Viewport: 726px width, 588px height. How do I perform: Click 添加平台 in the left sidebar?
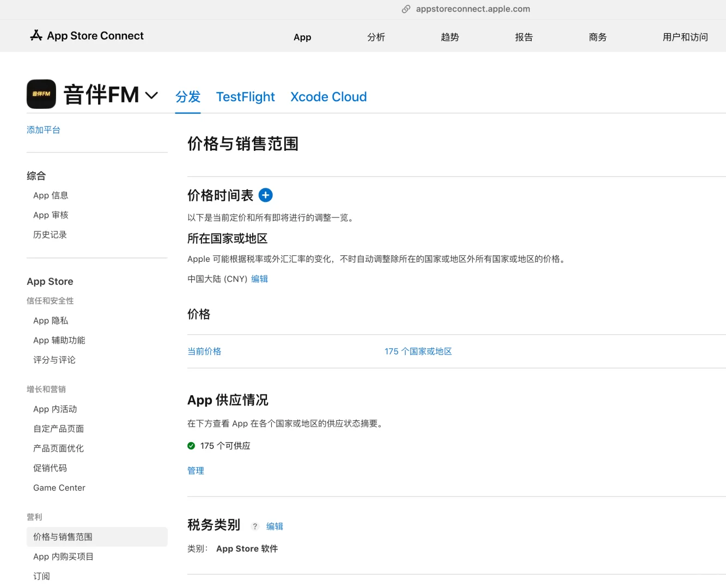[x=44, y=130]
